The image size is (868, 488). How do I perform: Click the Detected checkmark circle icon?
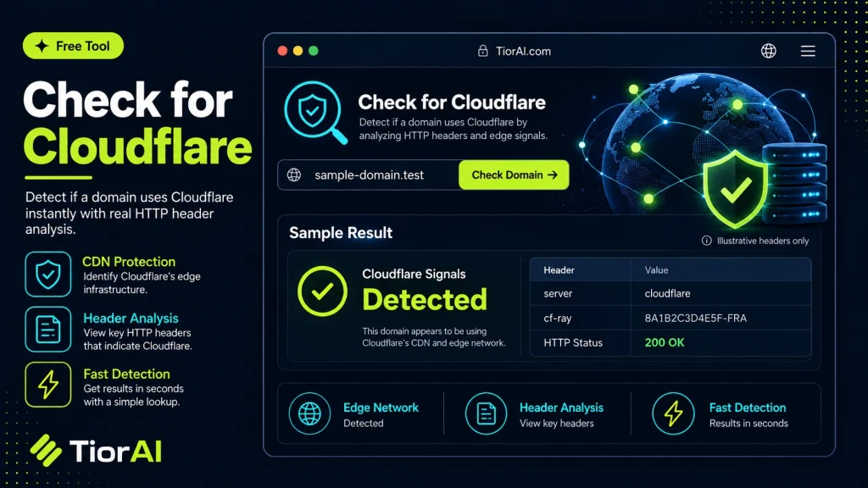point(322,291)
